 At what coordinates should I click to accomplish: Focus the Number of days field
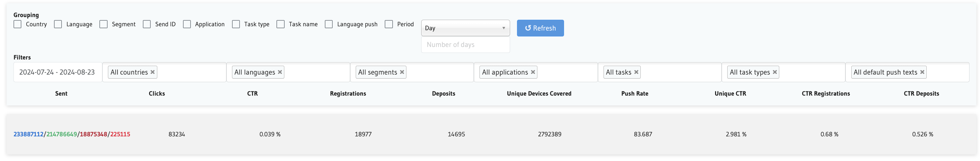[465, 45]
